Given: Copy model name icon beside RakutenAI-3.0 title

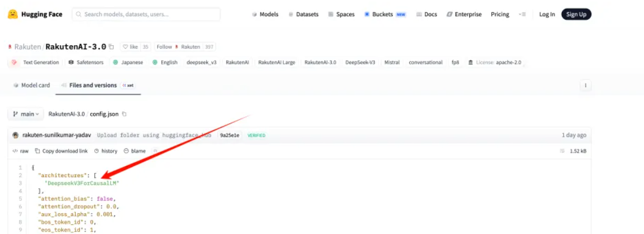Looking at the screenshot, I should (112, 47).
